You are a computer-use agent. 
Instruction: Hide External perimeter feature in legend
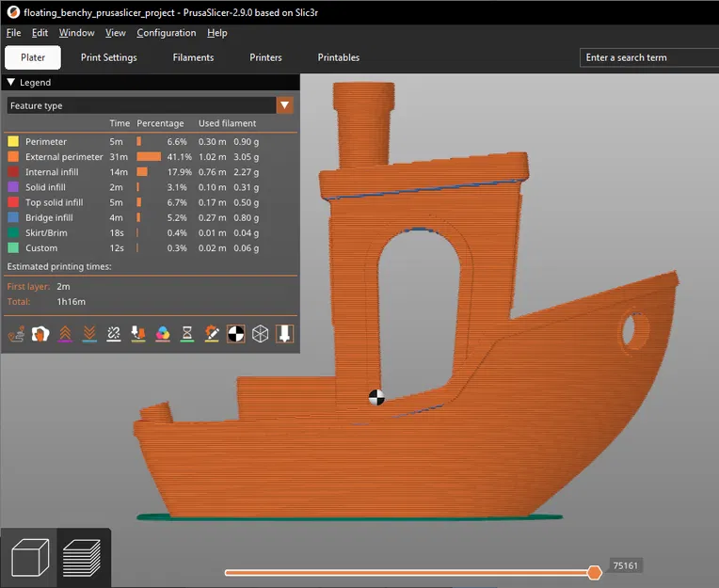click(x=64, y=157)
